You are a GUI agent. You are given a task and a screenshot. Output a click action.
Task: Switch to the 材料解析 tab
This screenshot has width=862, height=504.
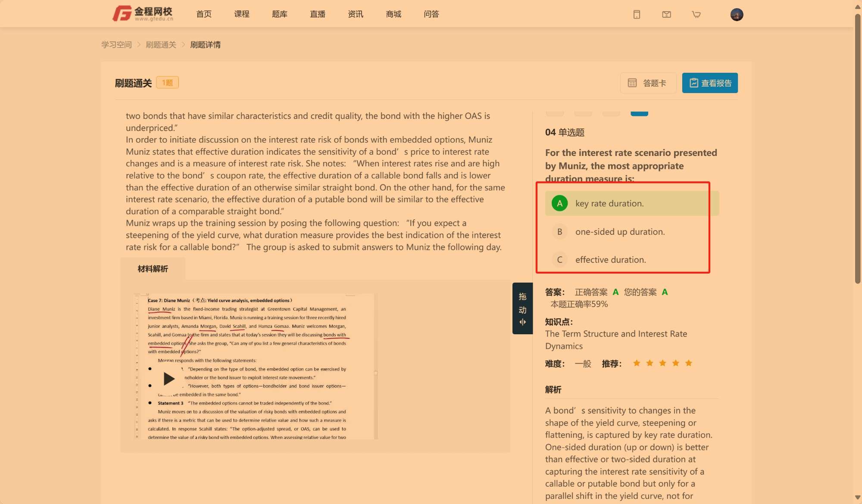[x=153, y=269]
